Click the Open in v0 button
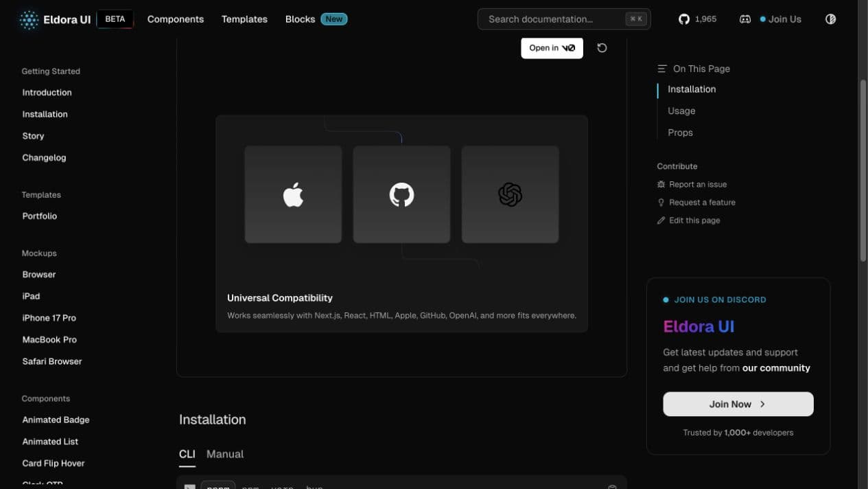 coord(552,48)
